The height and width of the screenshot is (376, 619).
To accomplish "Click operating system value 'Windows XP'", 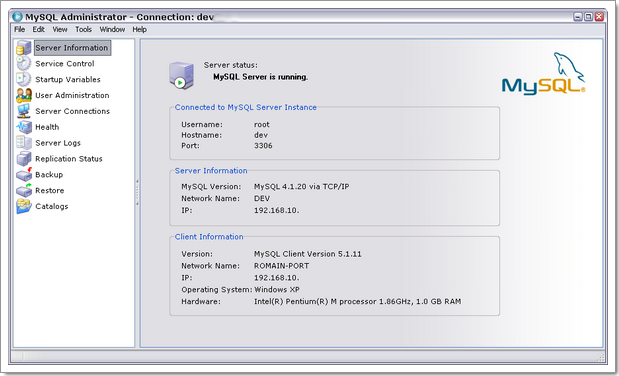I will 277,290.
